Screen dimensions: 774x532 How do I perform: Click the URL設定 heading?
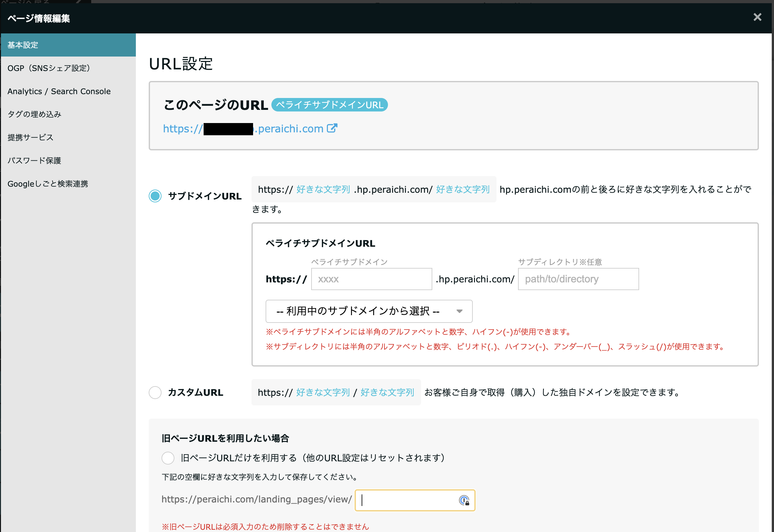pos(181,64)
